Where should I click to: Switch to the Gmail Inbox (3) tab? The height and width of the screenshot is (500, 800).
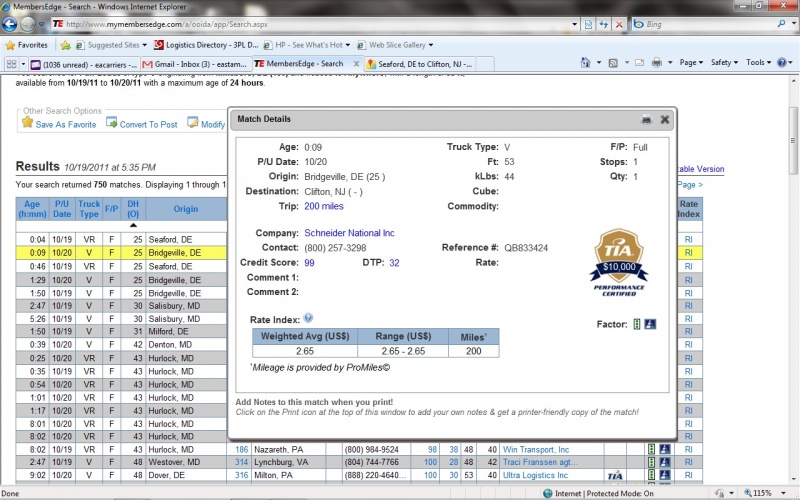click(195, 64)
